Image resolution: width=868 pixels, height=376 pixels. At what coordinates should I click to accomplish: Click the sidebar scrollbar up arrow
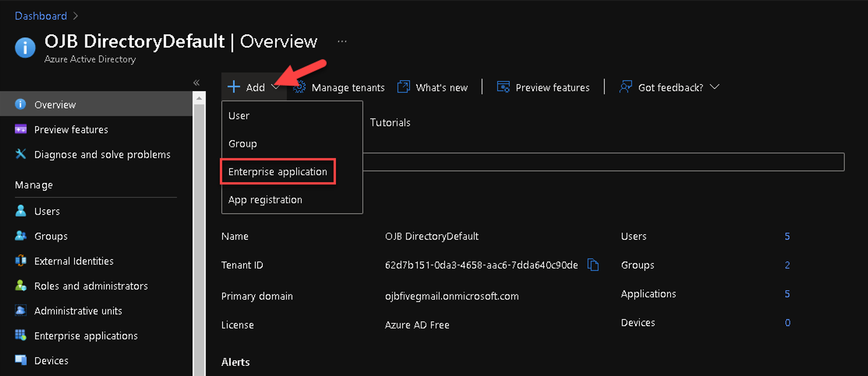199,97
